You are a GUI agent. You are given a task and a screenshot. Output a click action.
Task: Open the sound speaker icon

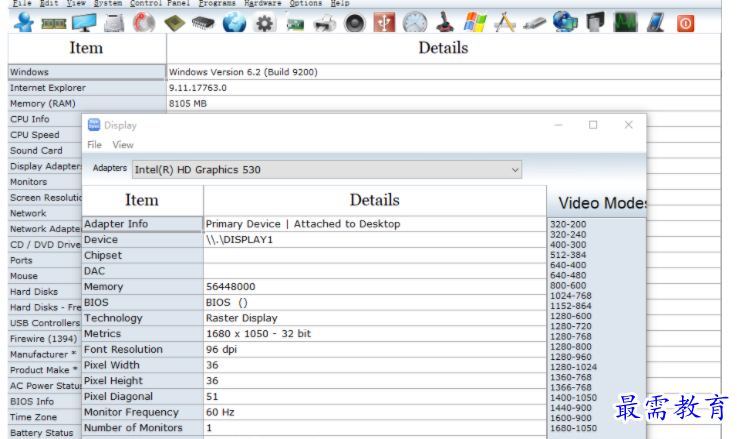(354, 23)
